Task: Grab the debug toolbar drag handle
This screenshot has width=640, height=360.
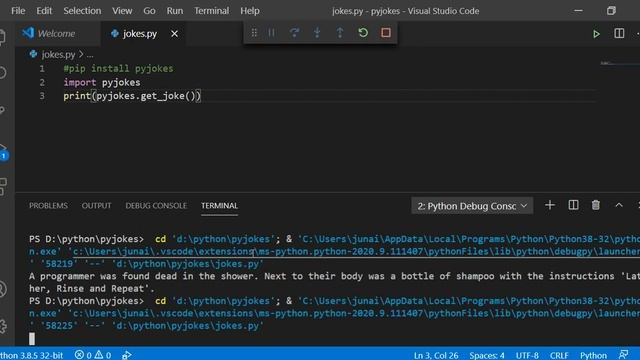Action: (254, 33)
